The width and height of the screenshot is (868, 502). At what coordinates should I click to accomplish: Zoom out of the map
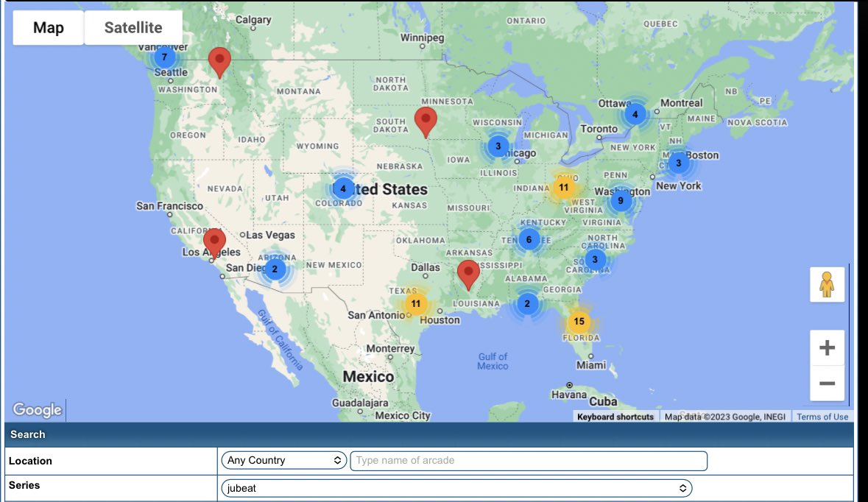[x=827, y=383]
